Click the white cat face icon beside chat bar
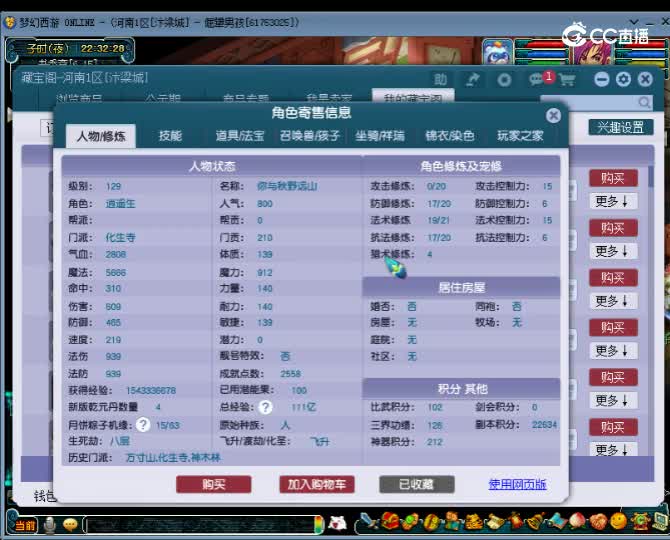670x540 pixels. click(338, 523)
